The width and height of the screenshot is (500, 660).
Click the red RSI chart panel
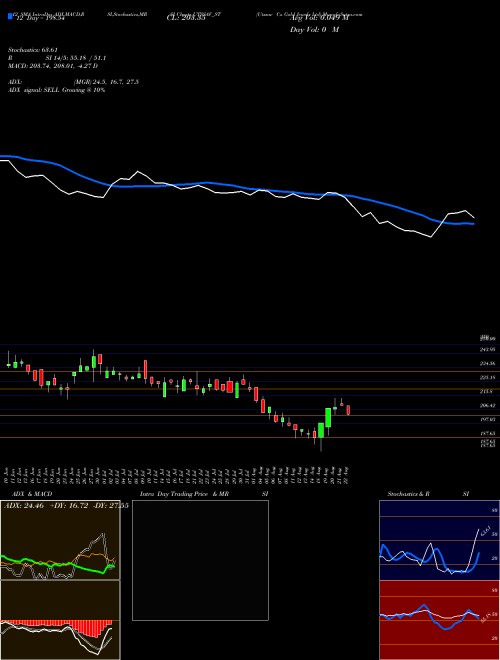(x=439, y=620)
